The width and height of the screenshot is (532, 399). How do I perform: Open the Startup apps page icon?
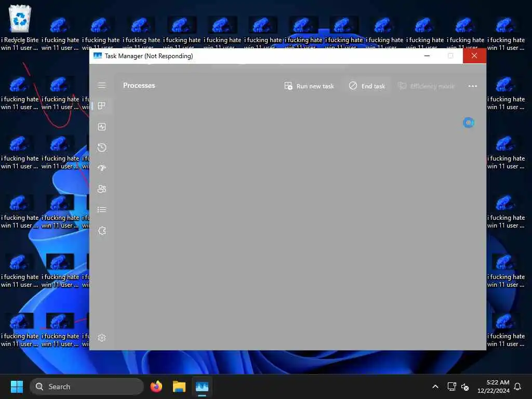(102, 168)
